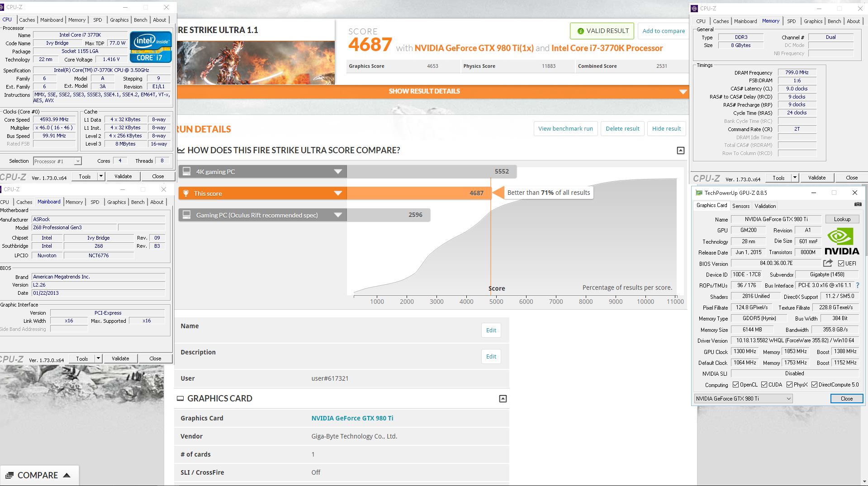
Task: Click the Fire Strike Ultra thumbnail image
Action: [256, 63]
